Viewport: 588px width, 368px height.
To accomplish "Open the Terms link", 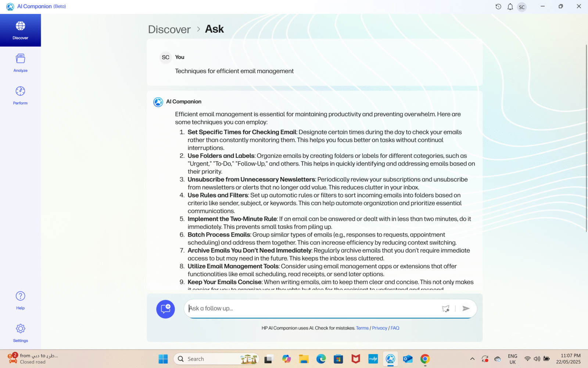I will coord(362,328).
